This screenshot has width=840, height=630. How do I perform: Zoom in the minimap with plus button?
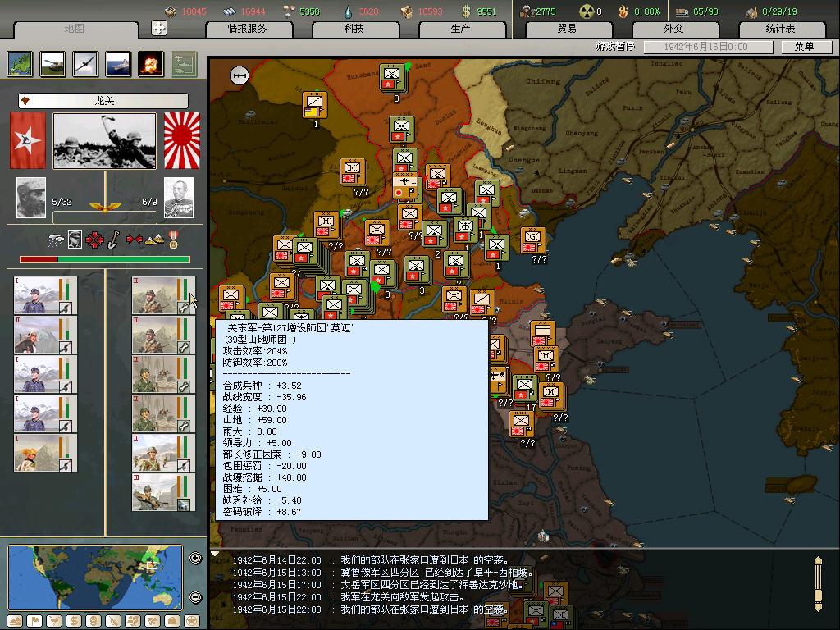[195, 559]
